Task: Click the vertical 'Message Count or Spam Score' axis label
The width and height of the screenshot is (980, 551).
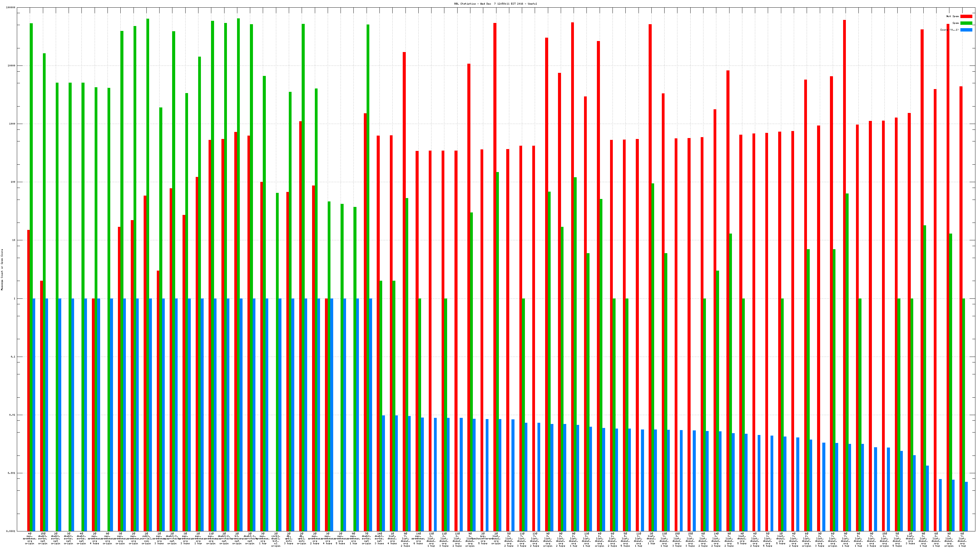Action: click(2, 270)
